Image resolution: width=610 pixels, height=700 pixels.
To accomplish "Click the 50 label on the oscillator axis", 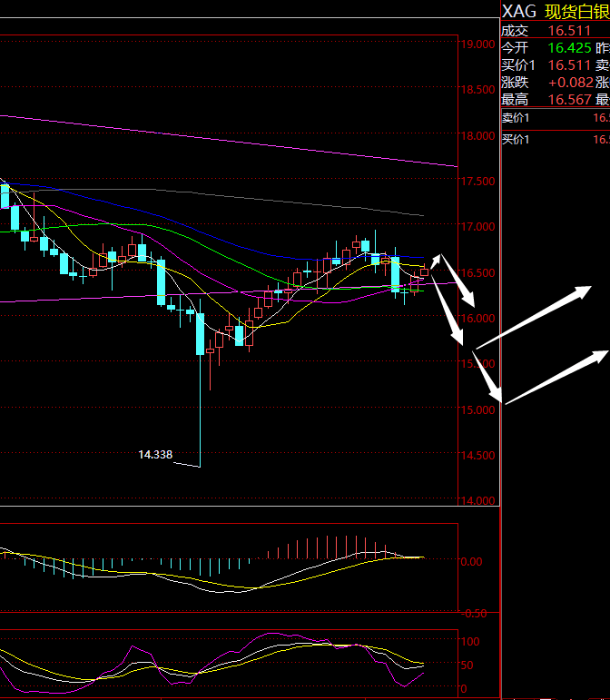I will pos(467,665).
